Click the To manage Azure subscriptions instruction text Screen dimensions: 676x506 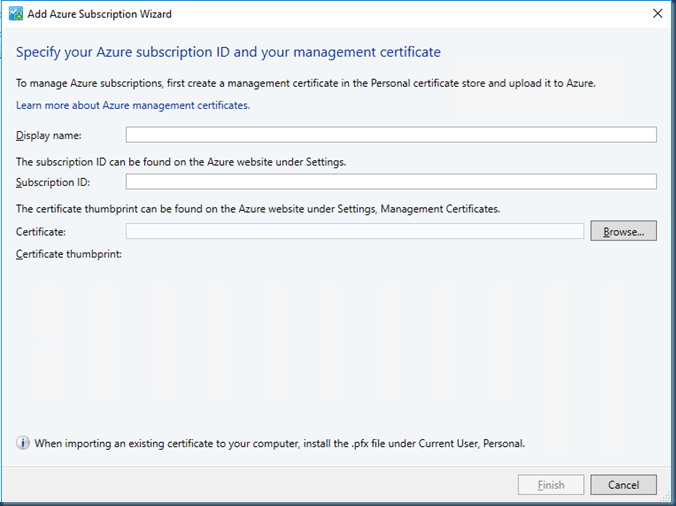[306, 83]
